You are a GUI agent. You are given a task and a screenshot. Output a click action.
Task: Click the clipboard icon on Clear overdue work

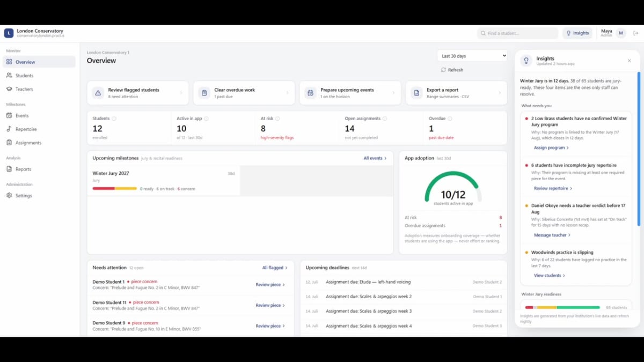tap(204, 93)
